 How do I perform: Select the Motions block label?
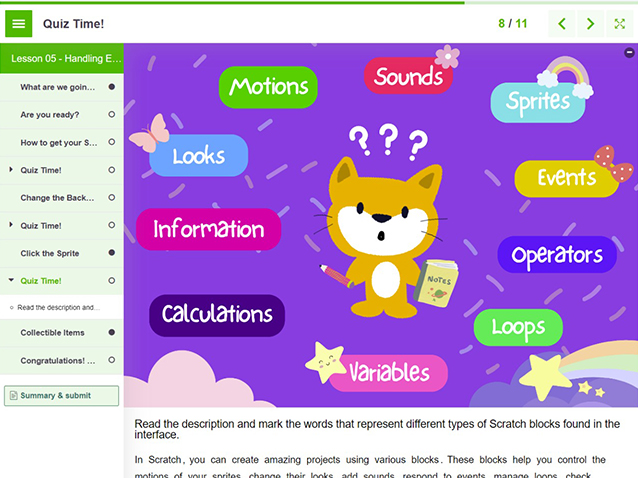268,87
